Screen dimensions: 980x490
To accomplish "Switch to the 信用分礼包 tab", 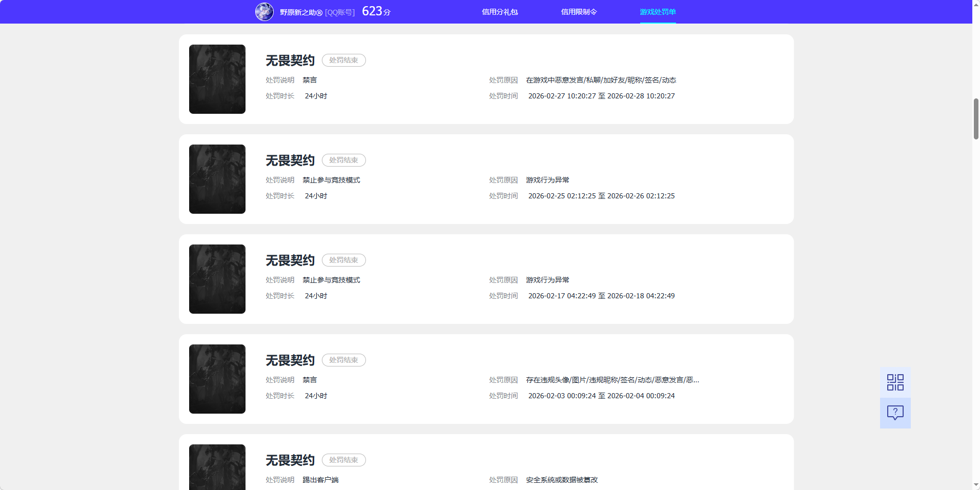I will pos(499,11).
